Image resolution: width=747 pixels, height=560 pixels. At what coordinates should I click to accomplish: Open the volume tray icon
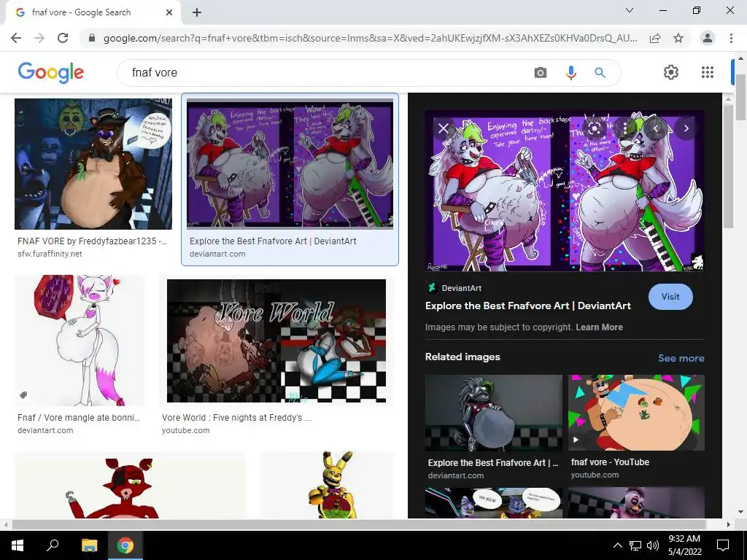[x=653, y=545]
